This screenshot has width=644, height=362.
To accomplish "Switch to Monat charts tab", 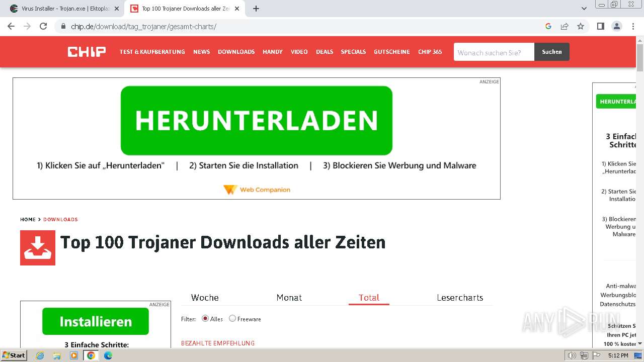I will [289, 298].
